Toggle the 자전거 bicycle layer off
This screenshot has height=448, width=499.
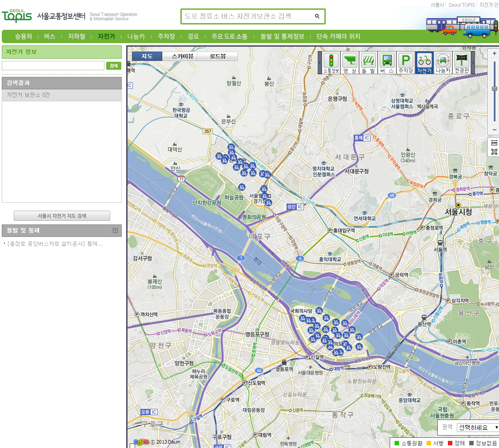(x=424, y=62)
